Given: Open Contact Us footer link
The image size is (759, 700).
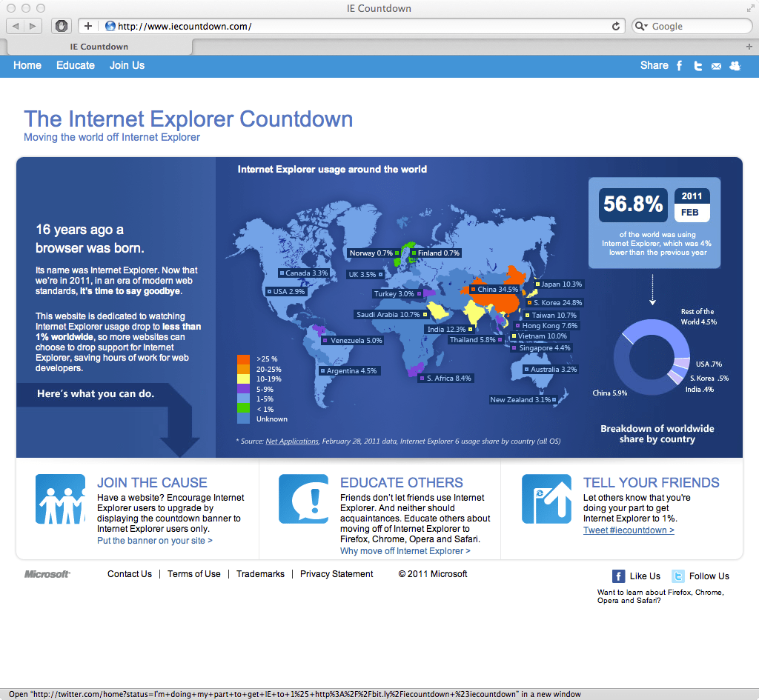Looking at the screenshot, I should [130, 574].
